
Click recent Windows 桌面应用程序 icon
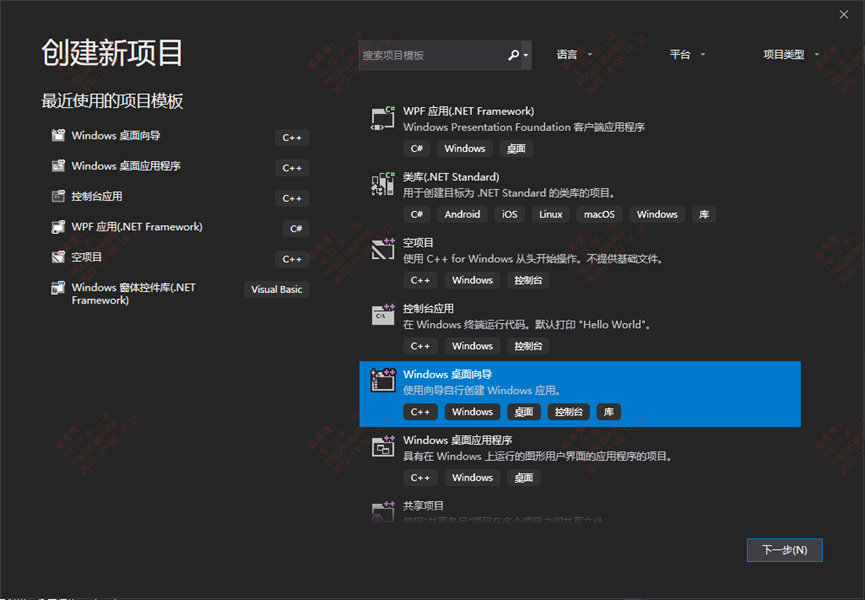coord(58,165)
